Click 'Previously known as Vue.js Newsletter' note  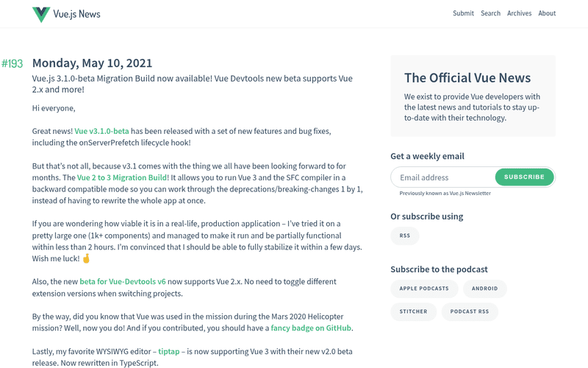click(x=445, y=193)
